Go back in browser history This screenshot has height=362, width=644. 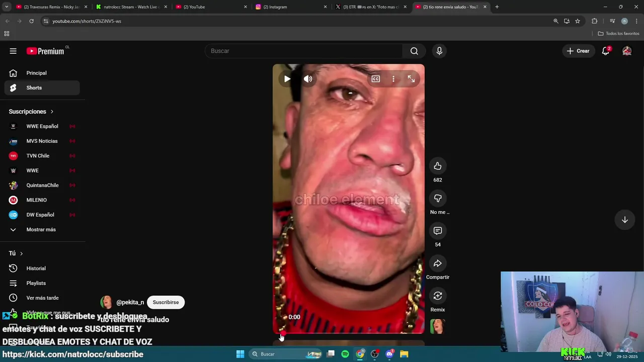(7, 21)
